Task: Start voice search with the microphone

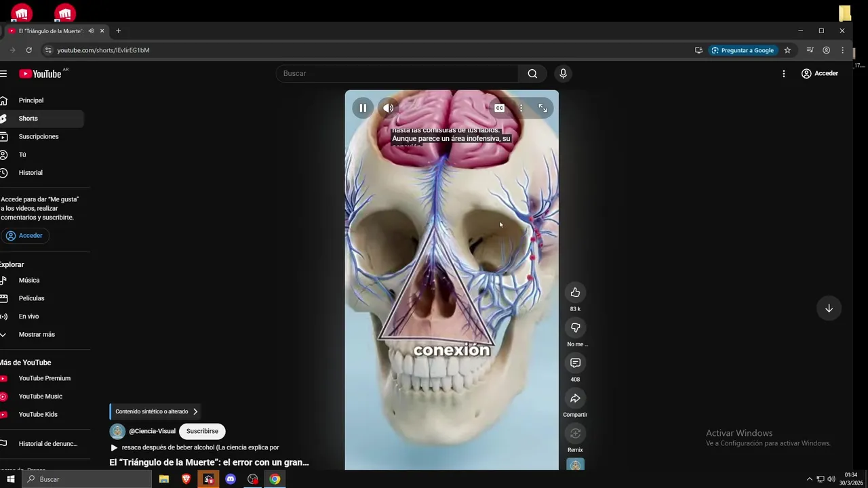Action: click(x=563, y=73)
